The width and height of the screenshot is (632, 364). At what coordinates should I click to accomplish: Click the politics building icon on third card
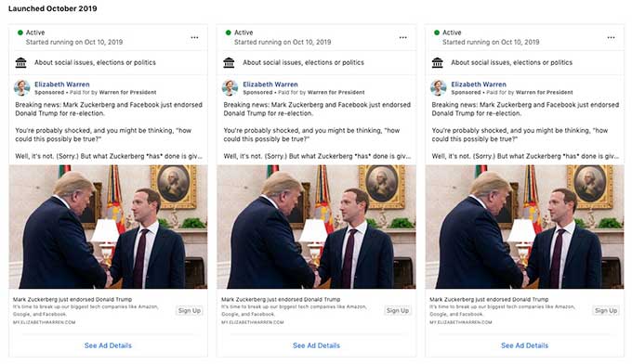438,63
